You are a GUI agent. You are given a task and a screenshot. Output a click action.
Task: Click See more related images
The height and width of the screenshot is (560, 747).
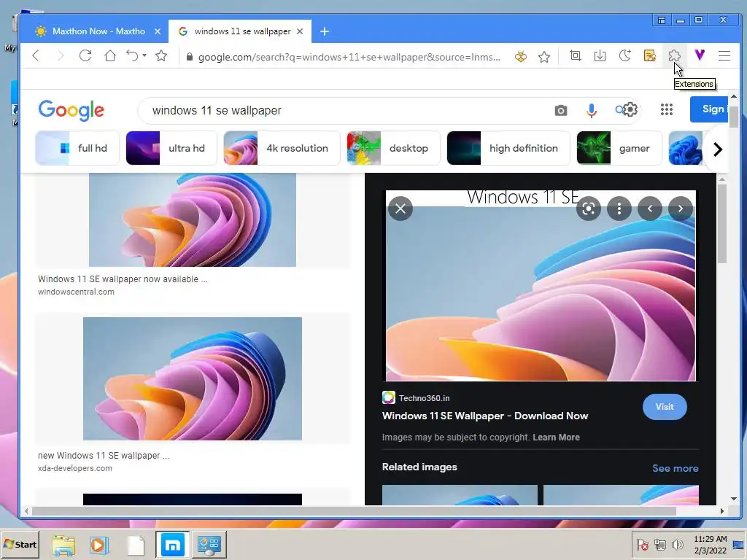[675, 468]
